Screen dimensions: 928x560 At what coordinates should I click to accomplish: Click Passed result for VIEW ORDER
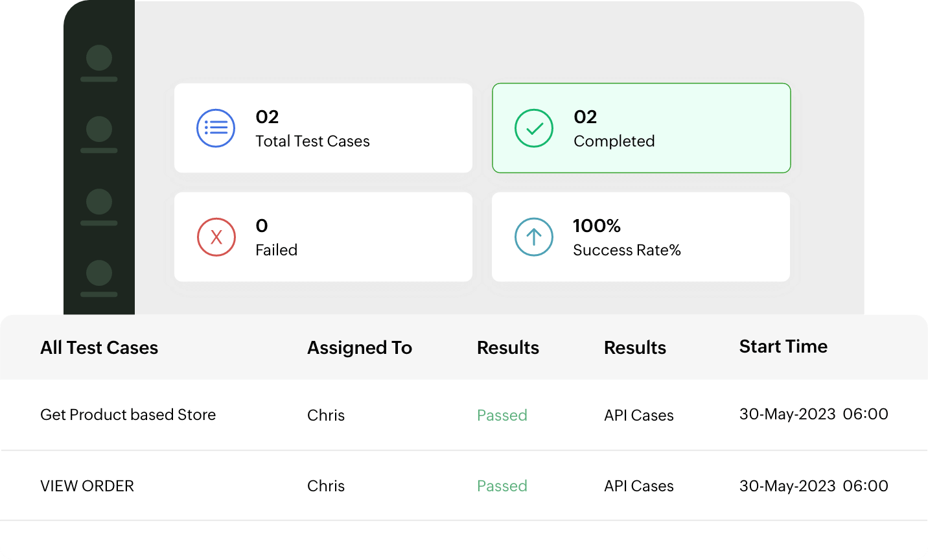coord(502,486)
